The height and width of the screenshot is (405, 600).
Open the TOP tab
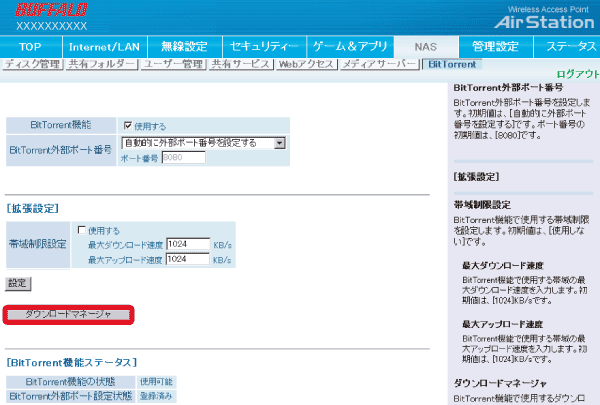tap(30, 46)
